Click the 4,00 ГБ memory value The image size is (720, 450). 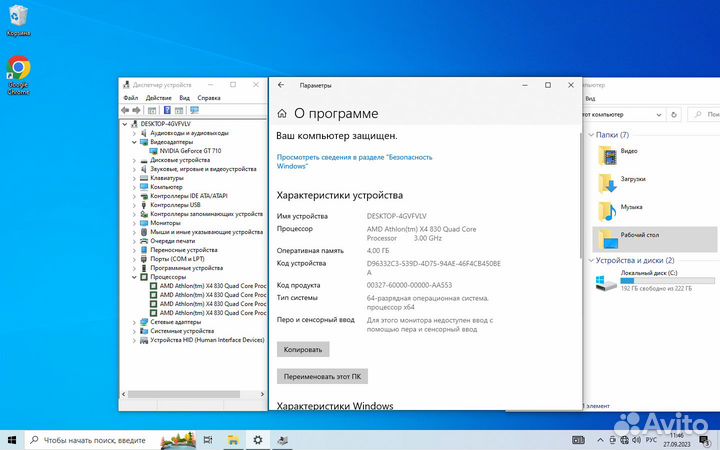(x=377, y=251)
